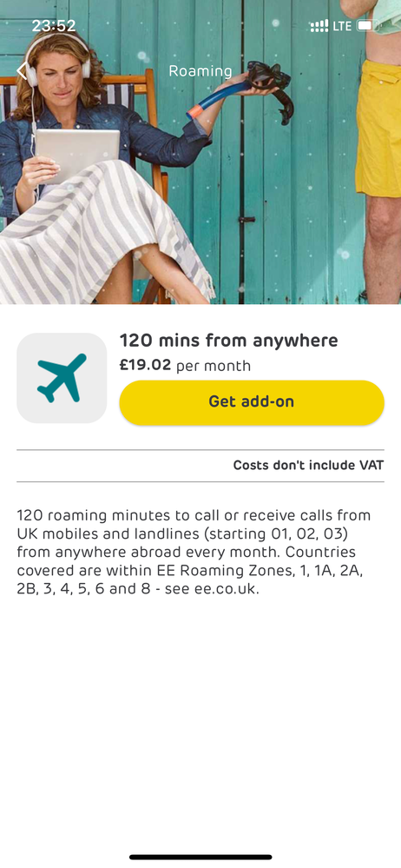Tap the home indicator bar at bottom
The width and height of the screenshot is (401, 868).
pyautogui.click(x=200, y=857)
